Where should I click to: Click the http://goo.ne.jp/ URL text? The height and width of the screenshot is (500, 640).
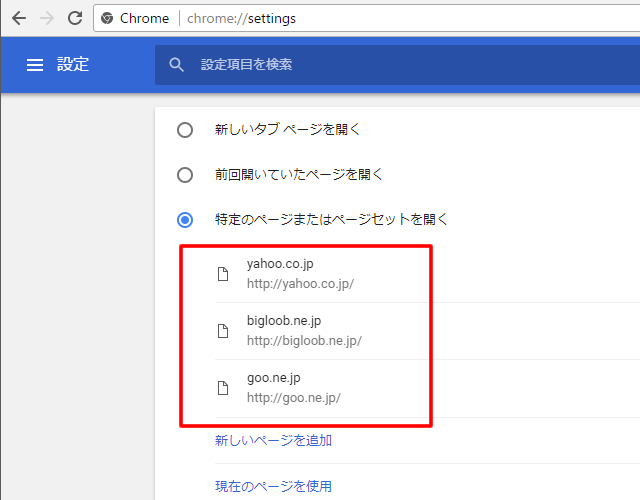point(293,398)
